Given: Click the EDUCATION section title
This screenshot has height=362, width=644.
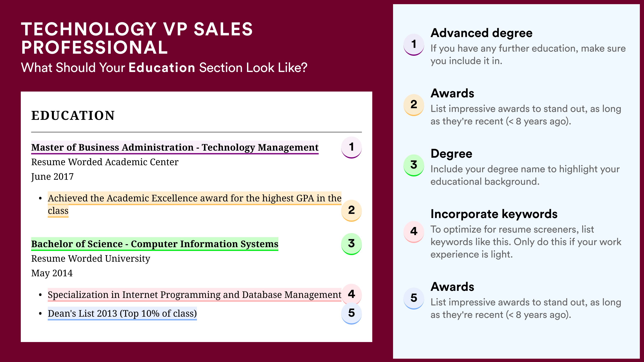Looking at the screenshot, I should point(73,116).
